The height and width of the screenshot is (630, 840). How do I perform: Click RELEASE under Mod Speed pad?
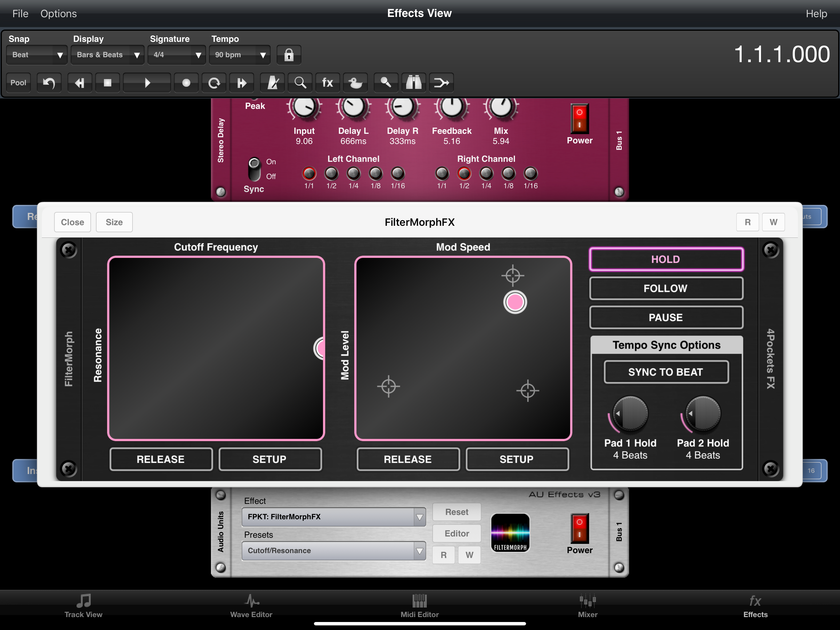tap(408, 459)
